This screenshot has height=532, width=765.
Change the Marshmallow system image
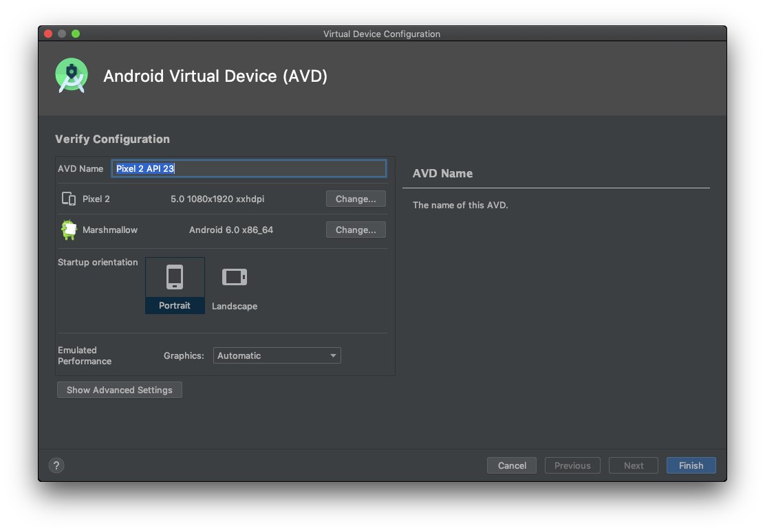coord(356,230)
